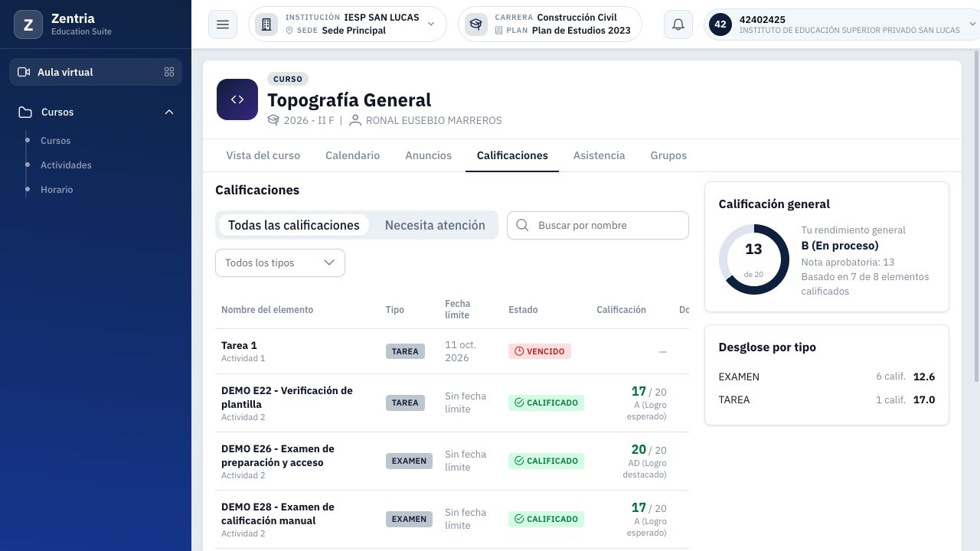This screenshot has width=980, height=551.
Task: Open the Calendario tab
Action: click(352, 155)
